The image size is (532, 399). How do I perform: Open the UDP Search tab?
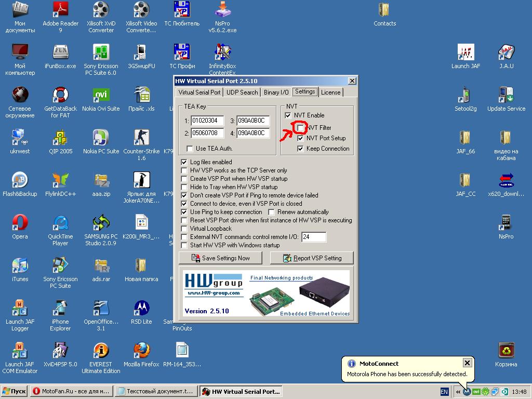[242, 92]
